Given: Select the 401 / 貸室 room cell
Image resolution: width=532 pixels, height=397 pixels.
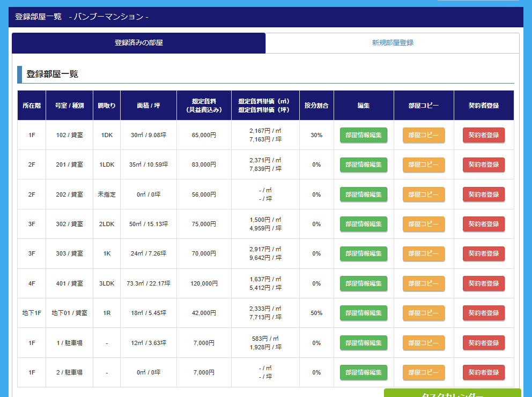Looking at the screenshot, I should click(x=69, y=283).
